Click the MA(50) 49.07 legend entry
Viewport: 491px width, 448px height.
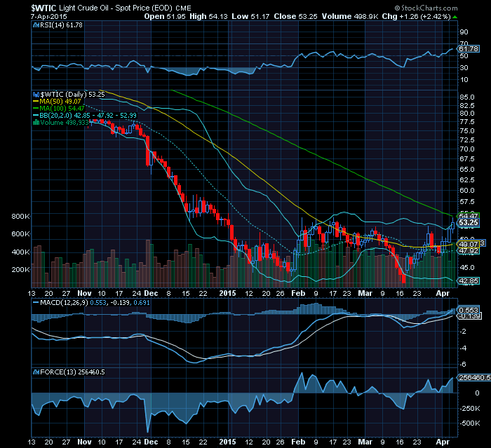[x=60, y=102]
